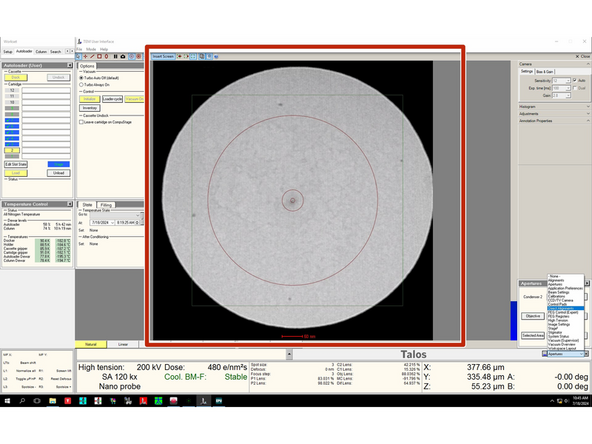Click the Loader cycle button
Image resolution: width=592 pixels, height=444 pixels.
point(113,99)
